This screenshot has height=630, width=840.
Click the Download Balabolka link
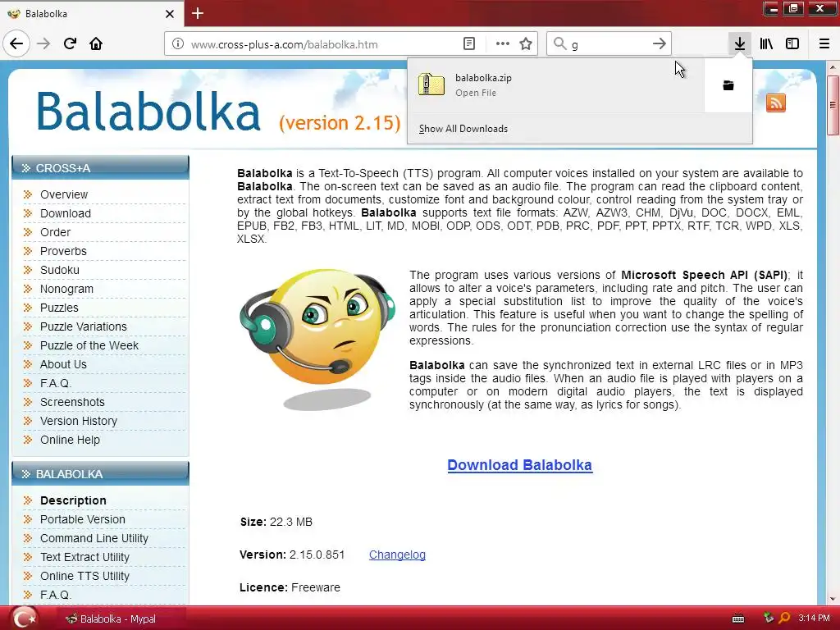click(x=519, y=465)
